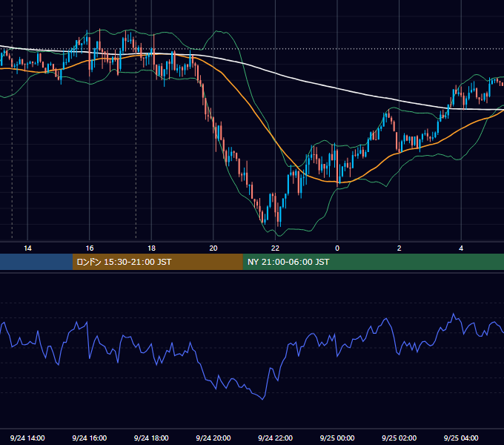Click the 9/25 04:00 time label
This screenshot has height=445, width=504.
click(x=461, y=438)
